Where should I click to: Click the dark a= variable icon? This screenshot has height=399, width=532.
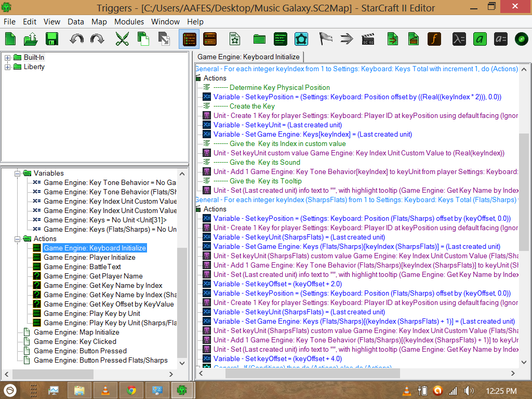[x=501, y=39]
